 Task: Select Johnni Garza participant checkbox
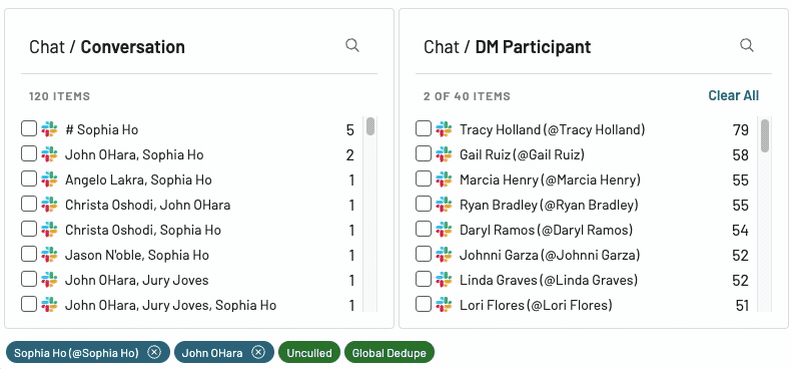423,254
